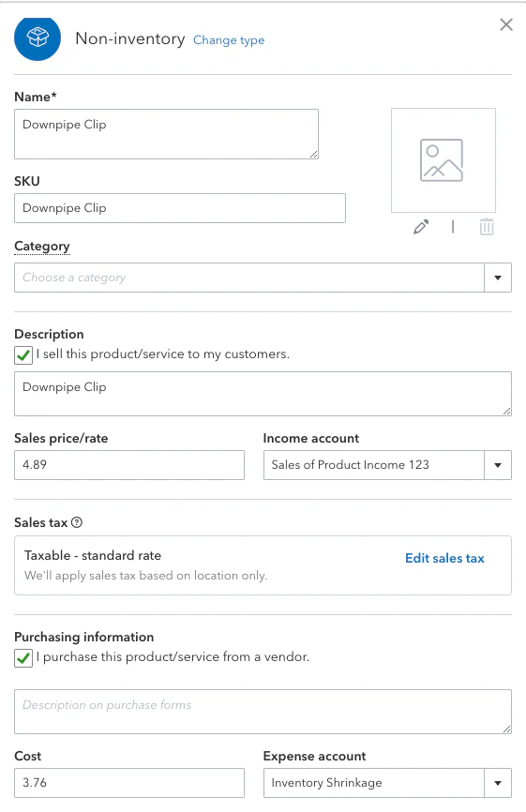Toggle I purchase this product from vendor checkbox
The height and width of the screenshot is (812, 526).
pos(23,658)
